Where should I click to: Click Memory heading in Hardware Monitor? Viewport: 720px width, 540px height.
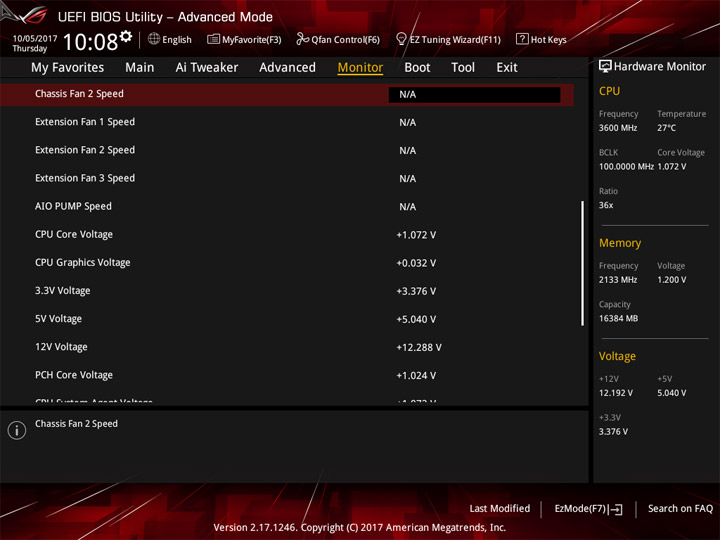click(x=620, y=243)
